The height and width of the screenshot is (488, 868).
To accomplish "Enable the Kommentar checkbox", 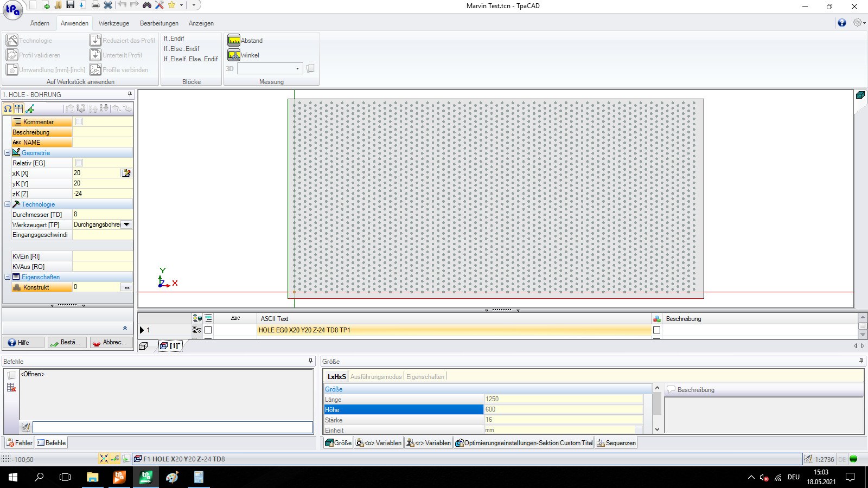I will [x=79, y=122].
